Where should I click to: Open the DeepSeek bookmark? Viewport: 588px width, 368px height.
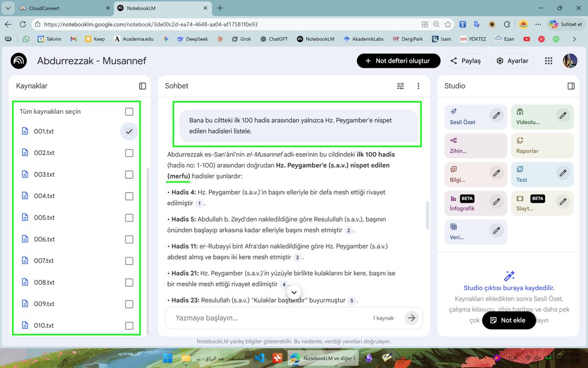(193, 39)
